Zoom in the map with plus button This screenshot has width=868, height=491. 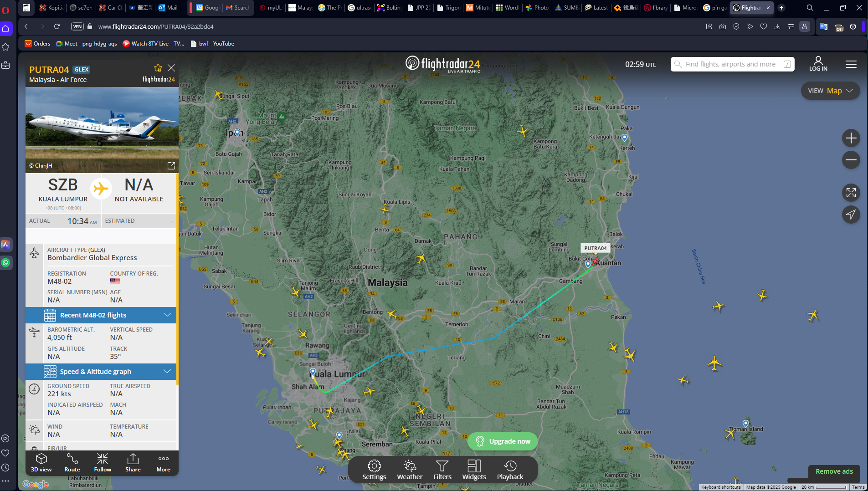tap(851, 138)
